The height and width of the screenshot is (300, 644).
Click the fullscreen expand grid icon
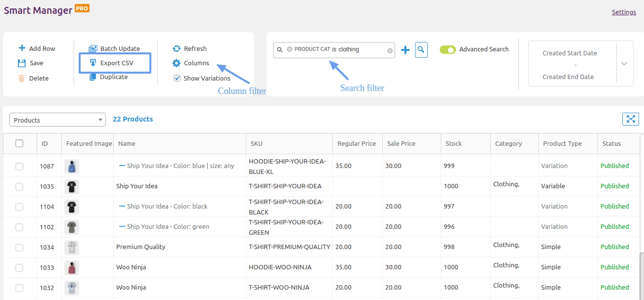click(631, 119)
